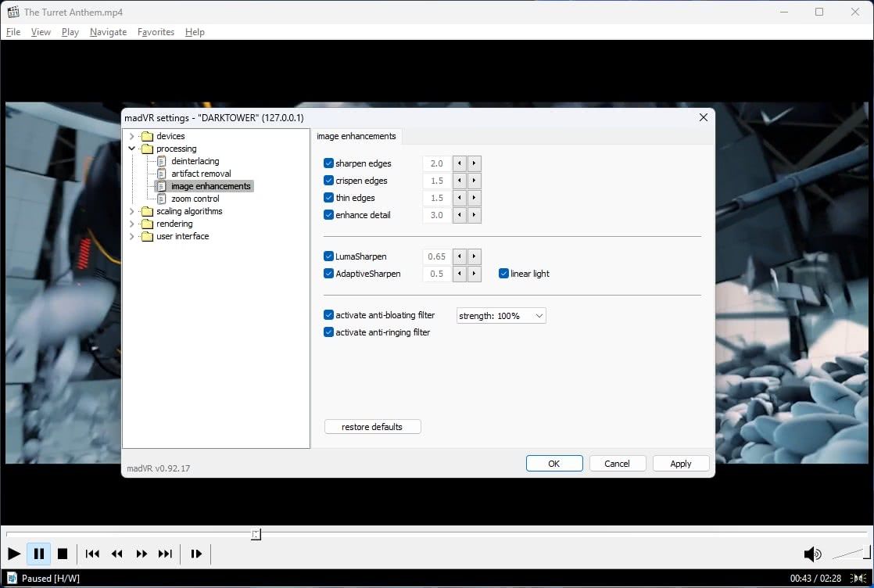Viewport: 874px width, 588px height.
Task: Uncheck the linear light option
Action: coord(503,274)
